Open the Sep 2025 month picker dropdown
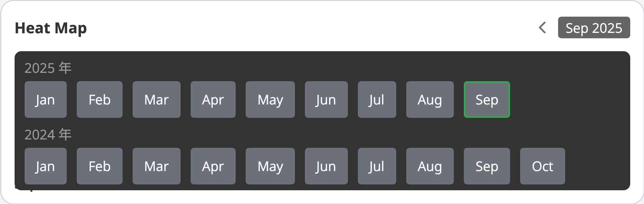The width and height of the screenshot is (644, 204). [594, 28]
